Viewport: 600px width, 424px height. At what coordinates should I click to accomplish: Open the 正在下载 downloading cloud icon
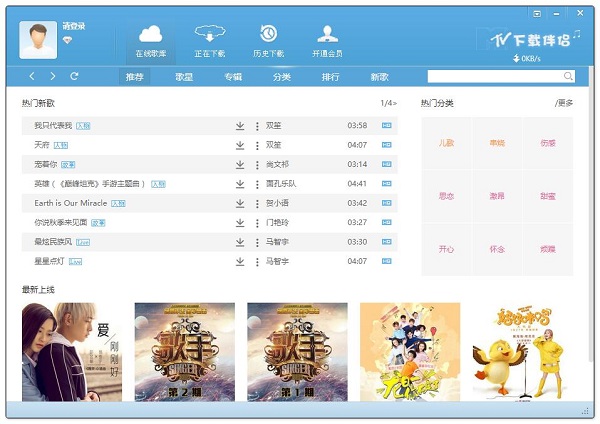[210, 36]
